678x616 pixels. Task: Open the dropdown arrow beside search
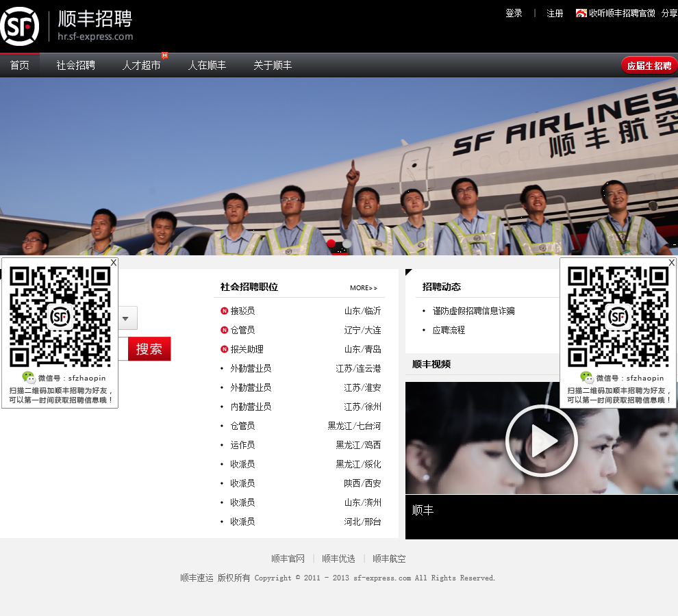(126, 318)
